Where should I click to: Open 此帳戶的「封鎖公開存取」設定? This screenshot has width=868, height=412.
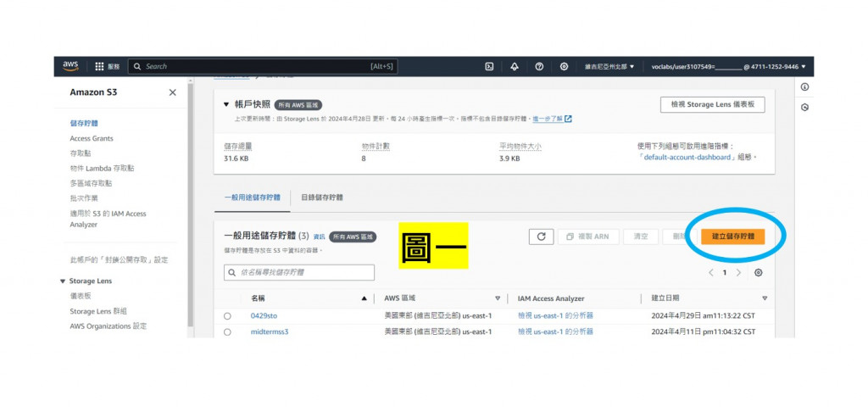click(119, 259)
